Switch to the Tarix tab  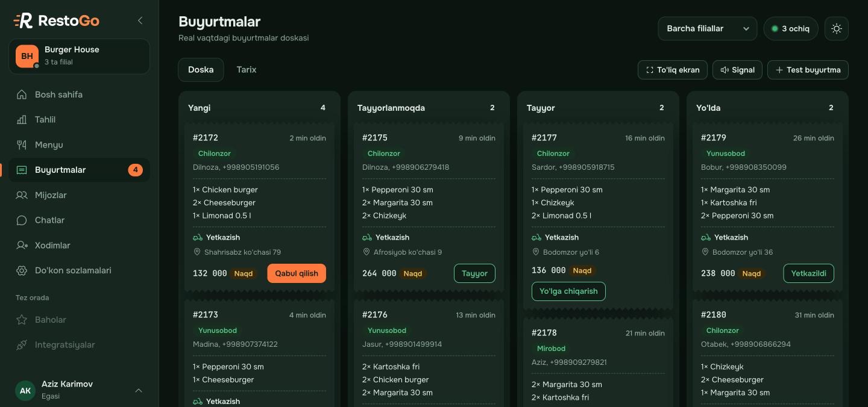(x=247, y=70)
